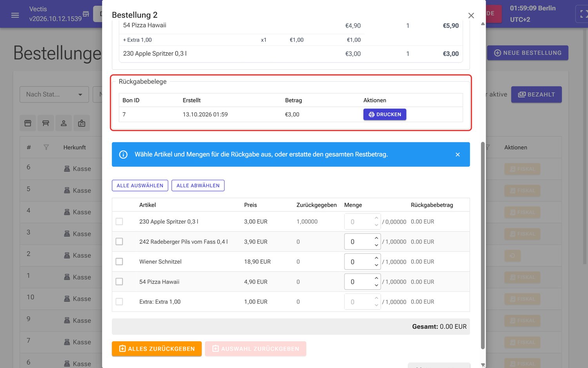Open the Nach Status filter dropdown

54,95
